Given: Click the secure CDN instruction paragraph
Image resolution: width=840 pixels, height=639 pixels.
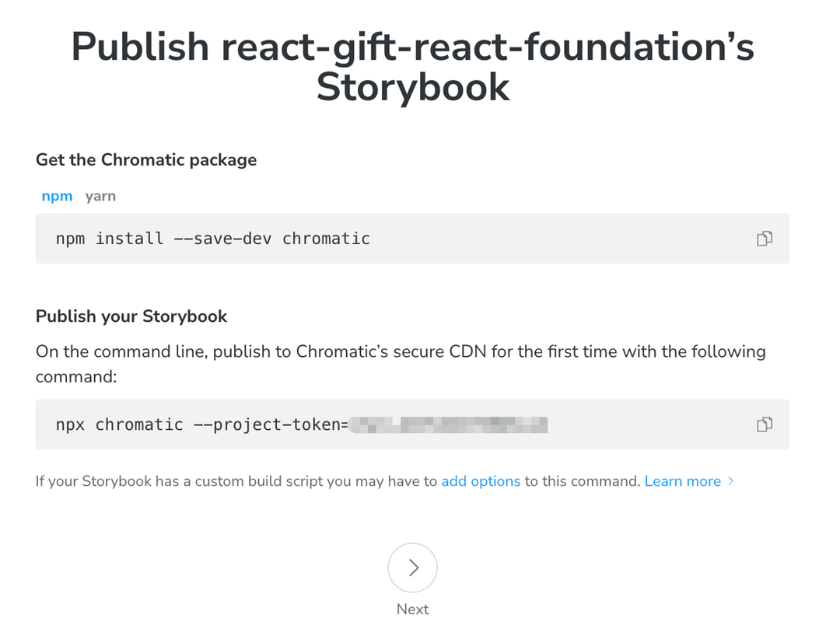Looking at the screenshot, I should click(x=401, y=363).
